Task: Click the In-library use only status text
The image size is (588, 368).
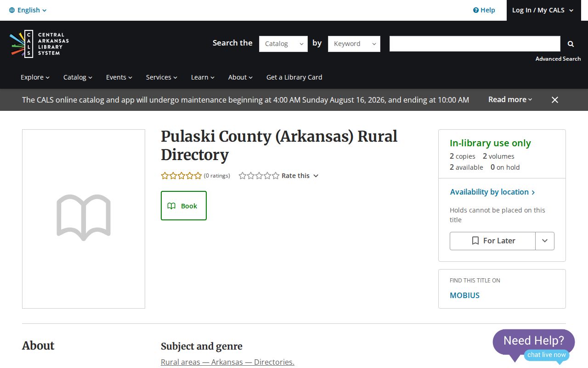Action: point(490,143)
